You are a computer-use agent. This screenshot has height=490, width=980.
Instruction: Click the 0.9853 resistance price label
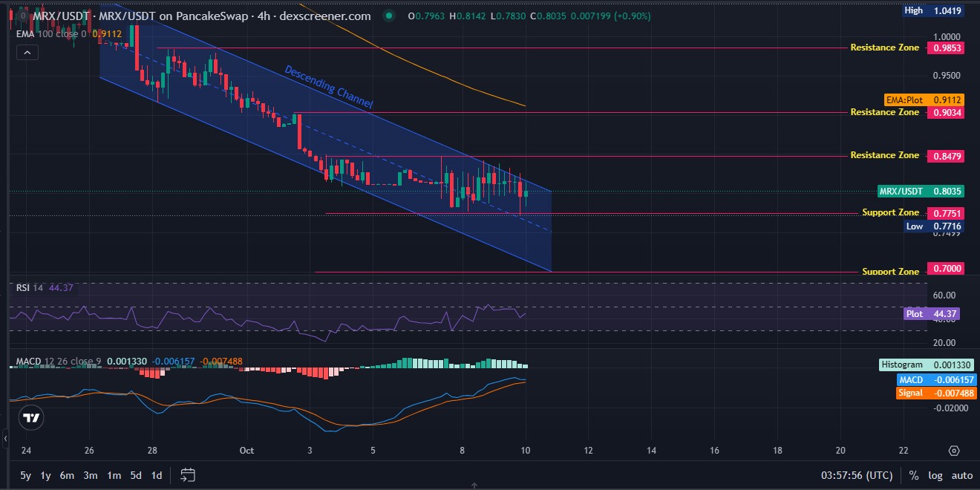(x=946, y=48)
